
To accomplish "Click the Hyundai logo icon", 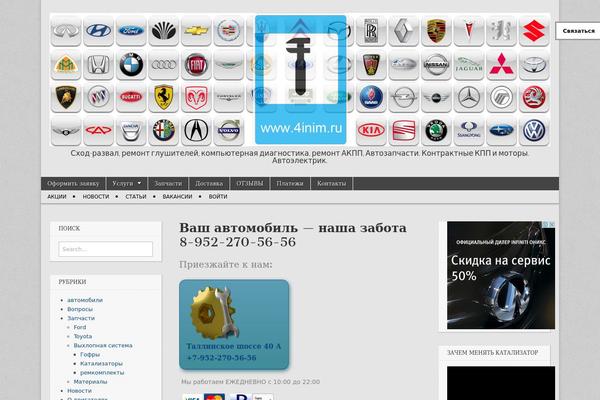I will 98,31.
